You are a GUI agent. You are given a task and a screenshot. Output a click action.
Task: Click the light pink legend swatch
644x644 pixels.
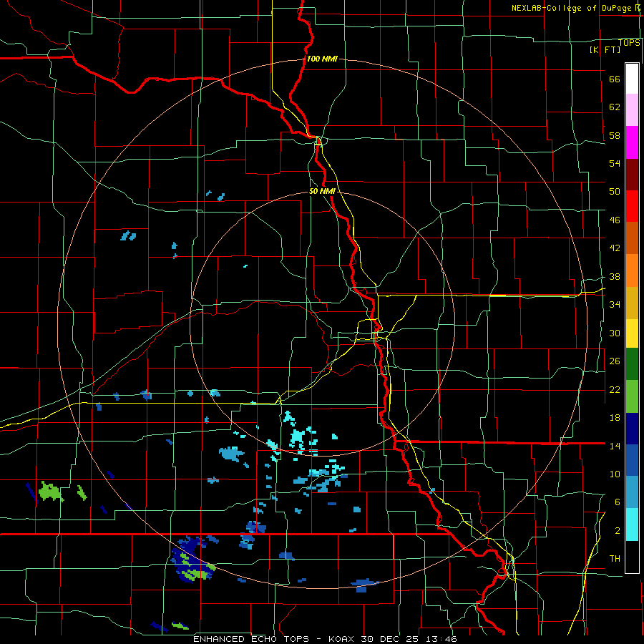pyautogui.click(x=632, y=110)
